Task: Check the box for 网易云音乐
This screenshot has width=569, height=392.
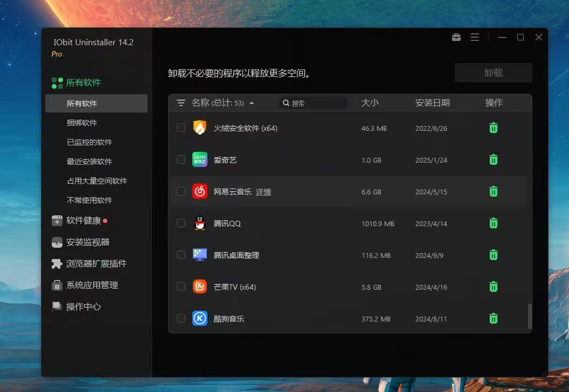Action: pos(181,191)
